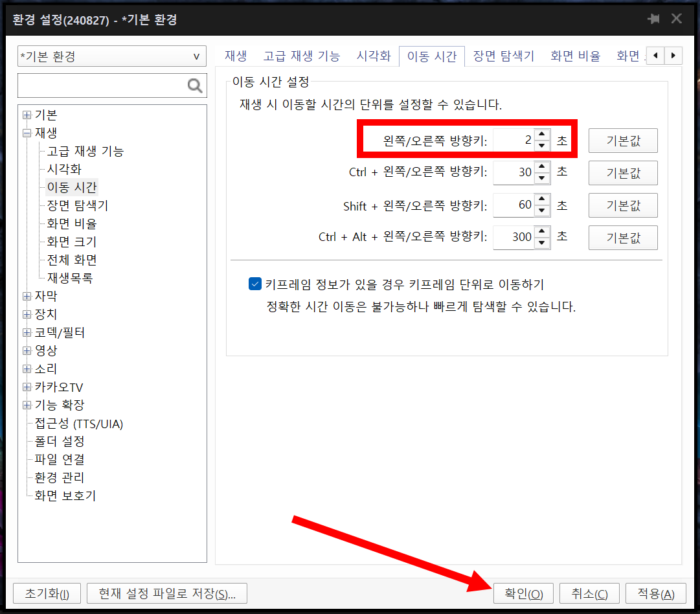
Task: Select 시각화 in the settings tree
Action: (64, 169)
